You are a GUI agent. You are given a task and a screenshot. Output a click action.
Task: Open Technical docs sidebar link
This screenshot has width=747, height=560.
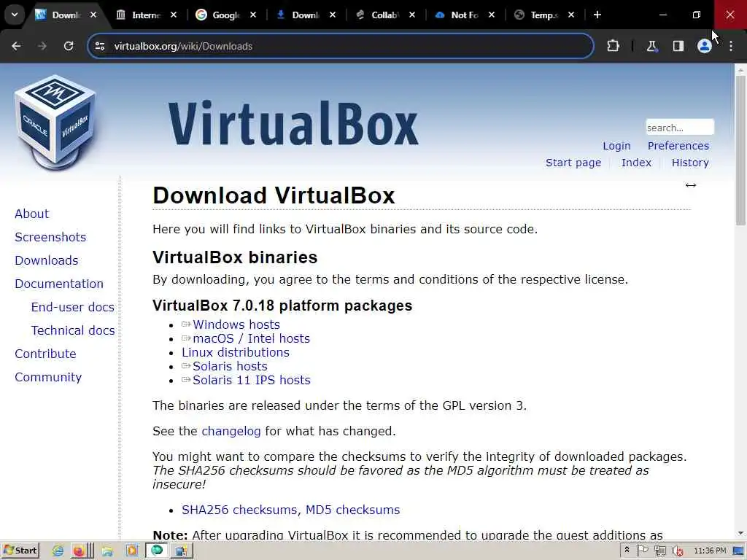click(x=73, y=330)
